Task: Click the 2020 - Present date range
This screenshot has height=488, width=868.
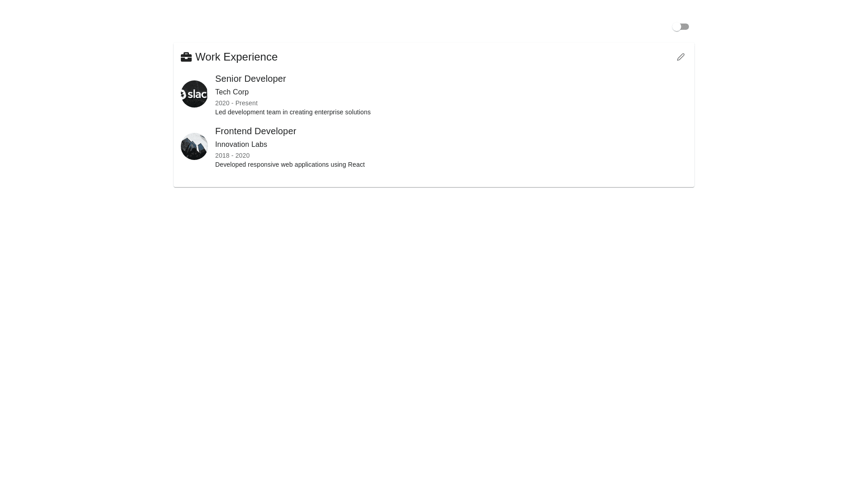Action: tap(236, 103)
